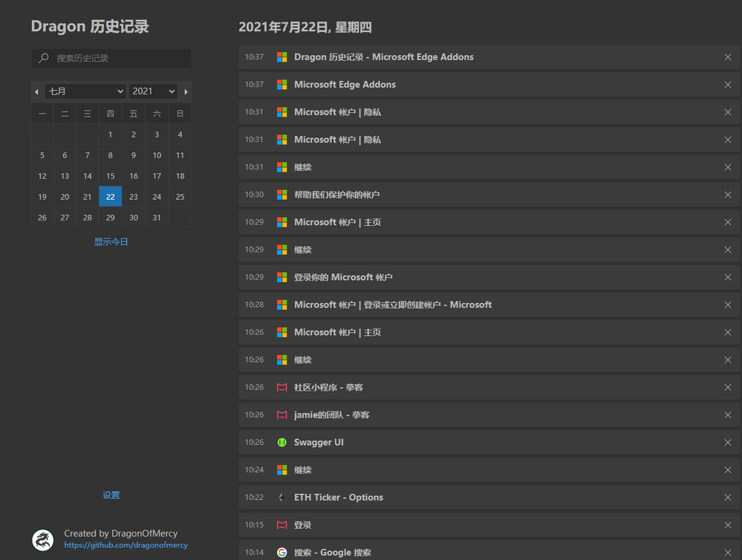Image resolution: width=742 pixels, height=560 pixels.
Task: Click the Google favicon on the search entry
Action: pos(281,553)
